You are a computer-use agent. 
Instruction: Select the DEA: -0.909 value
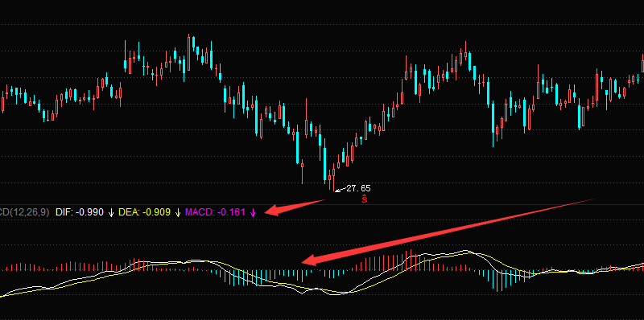[x=144, y=212]
